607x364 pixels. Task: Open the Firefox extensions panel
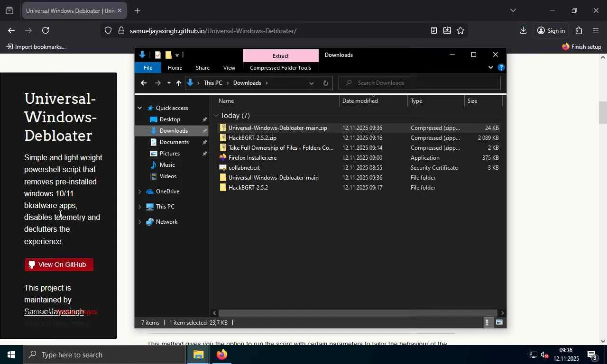coord(579,30)
